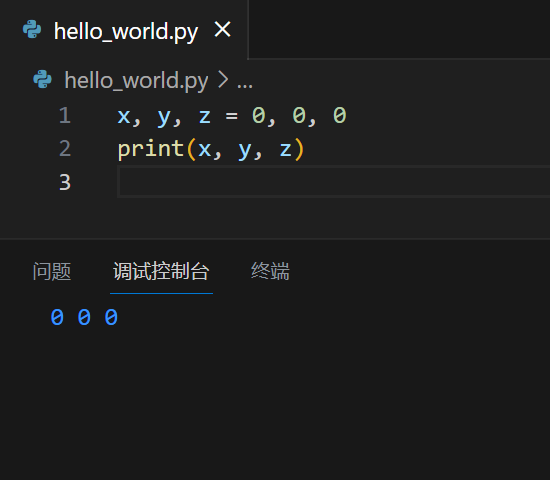Screen dimensions: 550x480
Task: Switch to the 终端 panel tab
Action: coord(270,271)
